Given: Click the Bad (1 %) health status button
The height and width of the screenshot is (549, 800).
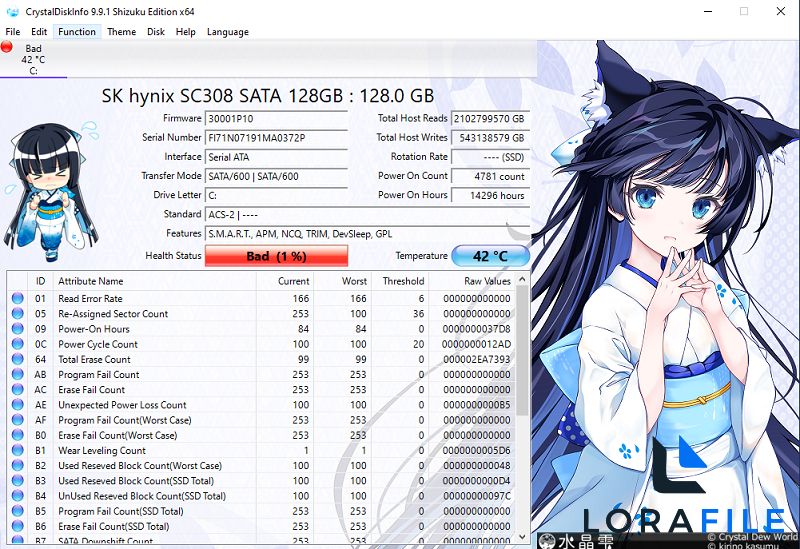Looking at the screenshot, I should point(277,256).
